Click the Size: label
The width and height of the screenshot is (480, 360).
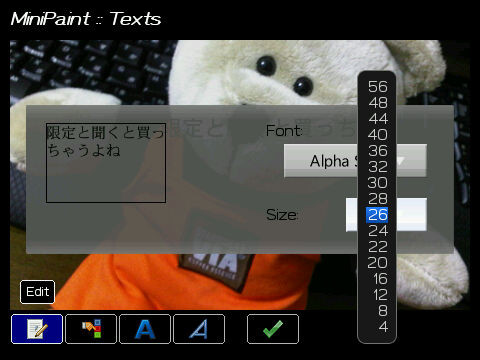pyautogui.click(x=282, y=215)
